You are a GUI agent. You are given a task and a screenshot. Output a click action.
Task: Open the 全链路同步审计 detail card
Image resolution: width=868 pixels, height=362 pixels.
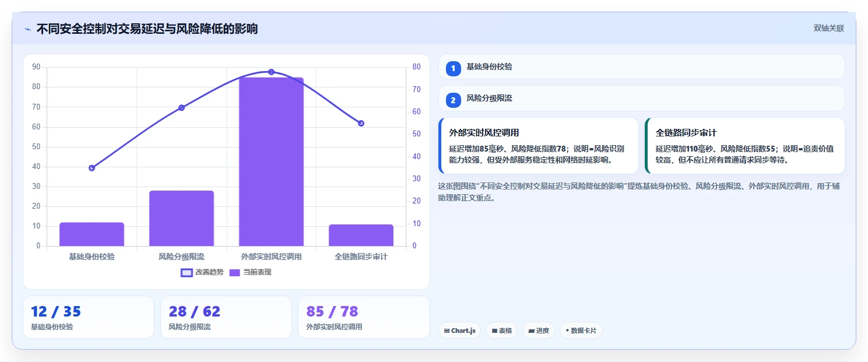pyautogui.click(x=744, y=146)
